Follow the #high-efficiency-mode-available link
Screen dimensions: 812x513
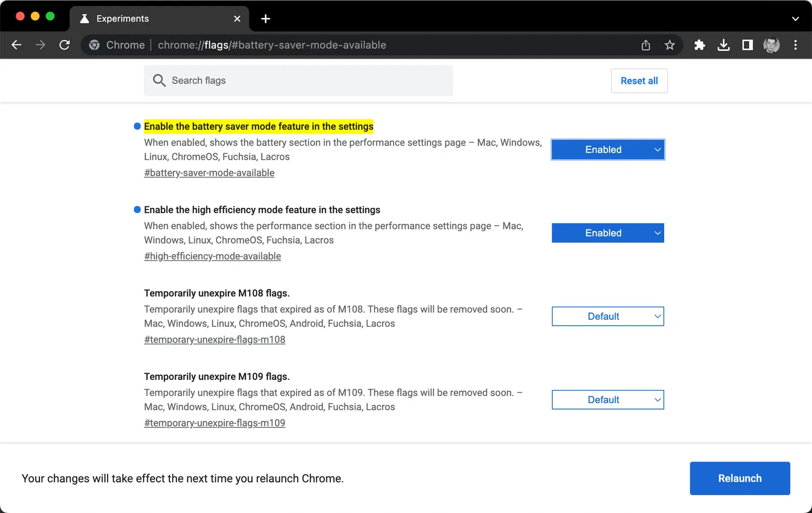[212, 256]
